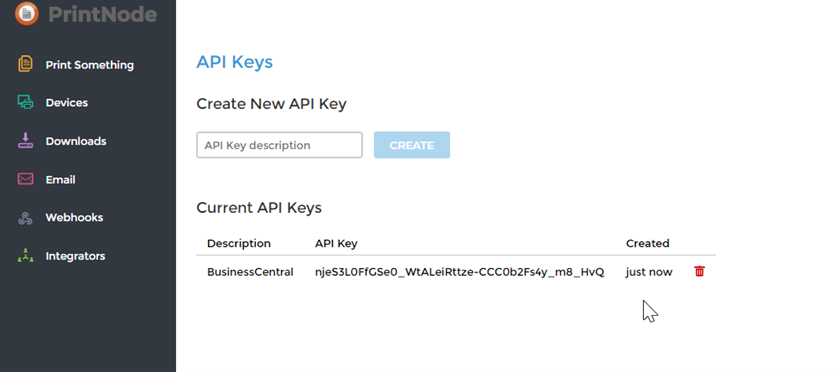This screenshot has height=372, width=840.
Task: Select the Integrators hierarchy icon
Action: [25, 256]
